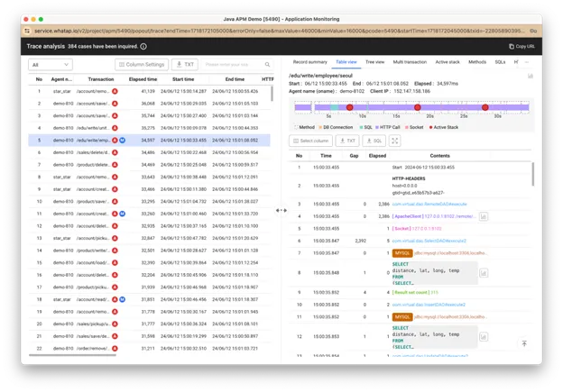Click the address bar URL

[x=280, y=32]
